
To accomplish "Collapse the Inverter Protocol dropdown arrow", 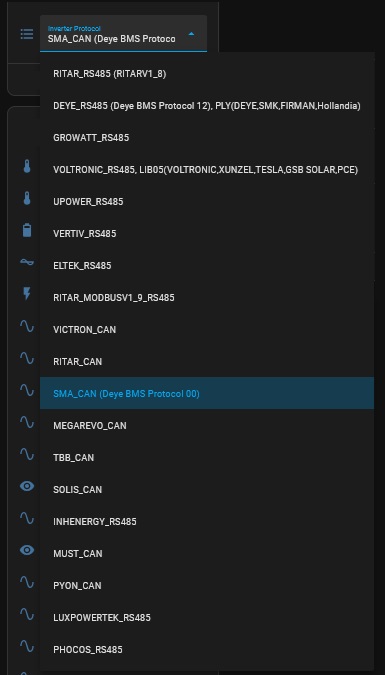I will point(192,34).
